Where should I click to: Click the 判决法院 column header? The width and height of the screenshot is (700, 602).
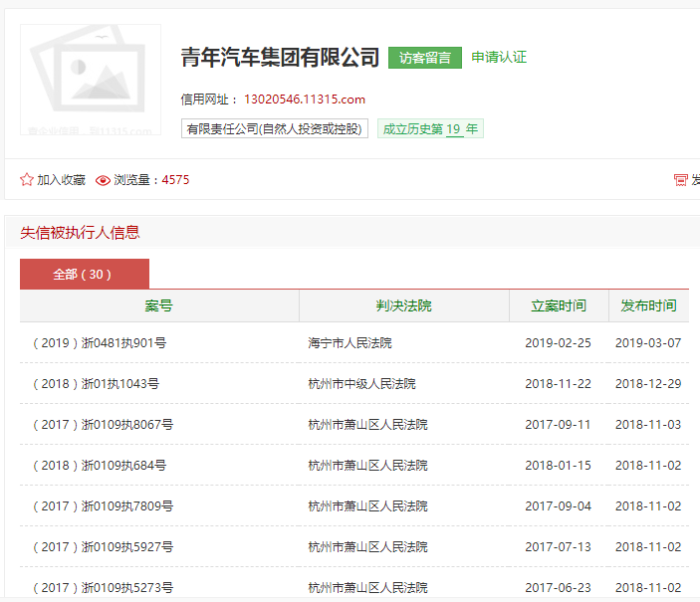click(403, 305)
